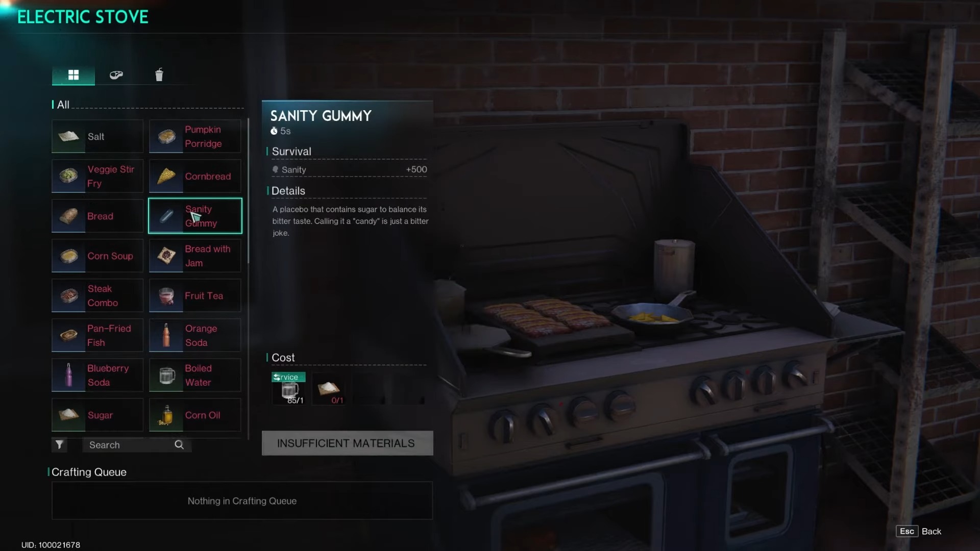Click the Back button to exit

[x=930, y=532]
